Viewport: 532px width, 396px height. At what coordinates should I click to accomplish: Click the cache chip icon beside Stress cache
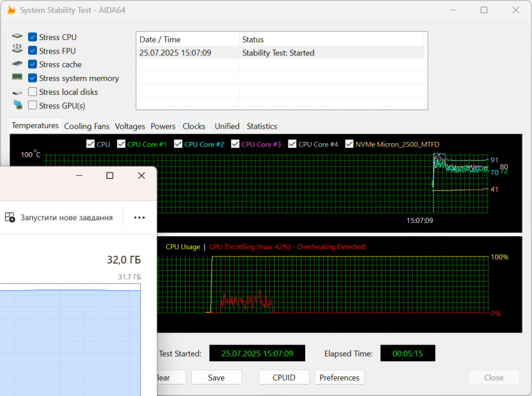coord(17,64)
